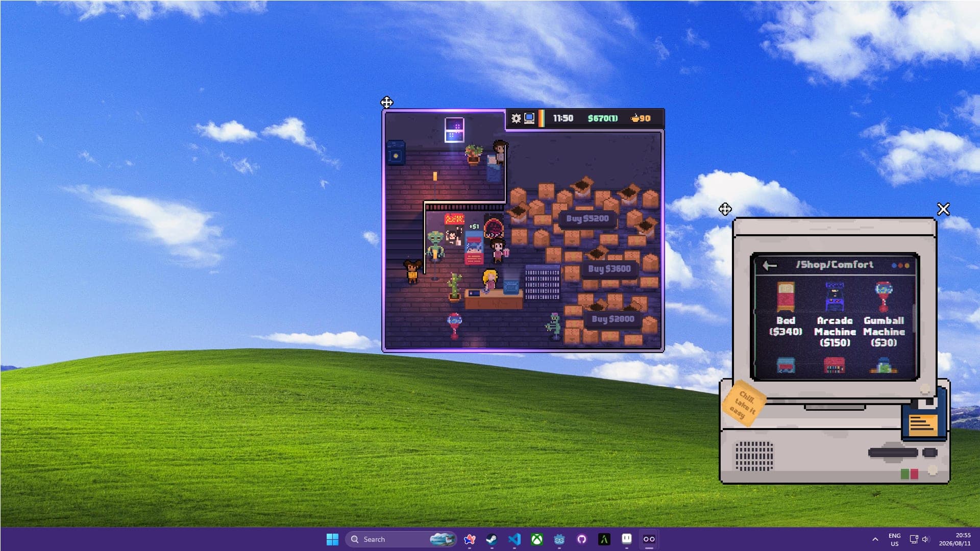The image size is (980, 551).
Task: Open Steam from the taskbar
Action: click(x=492, y=539)
